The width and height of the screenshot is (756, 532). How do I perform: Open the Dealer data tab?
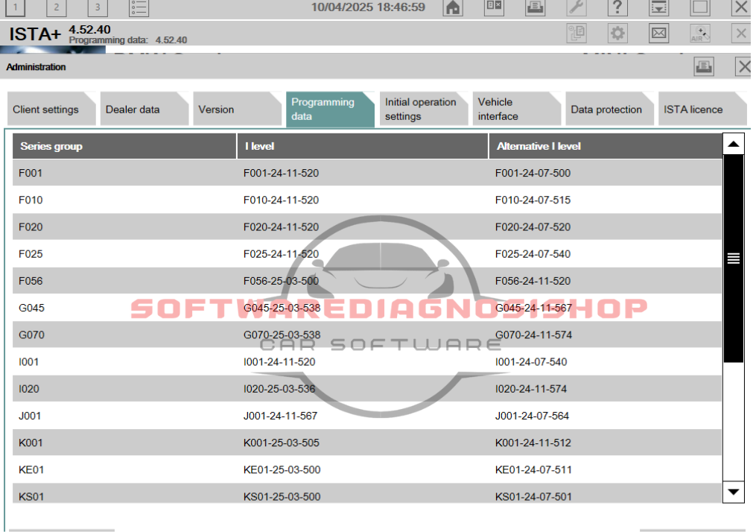coord(144,110)
